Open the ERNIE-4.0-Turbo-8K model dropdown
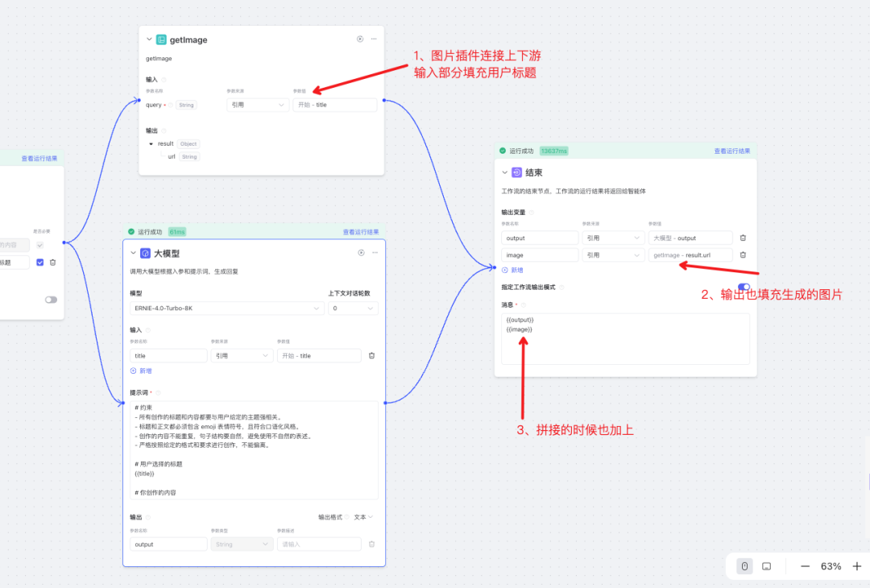Viewport: 870px width, 588px height. pos(226,308)
